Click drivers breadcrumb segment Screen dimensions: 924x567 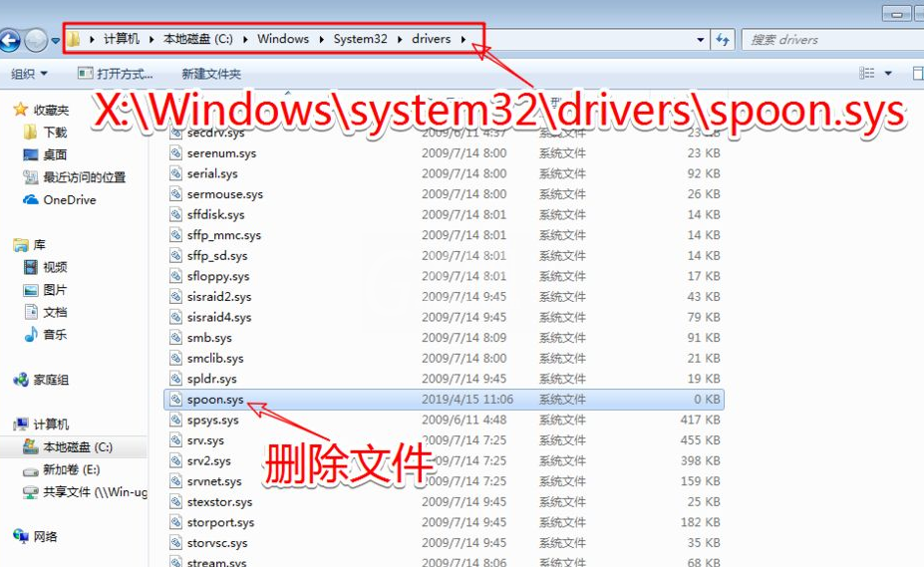[431, 39]
